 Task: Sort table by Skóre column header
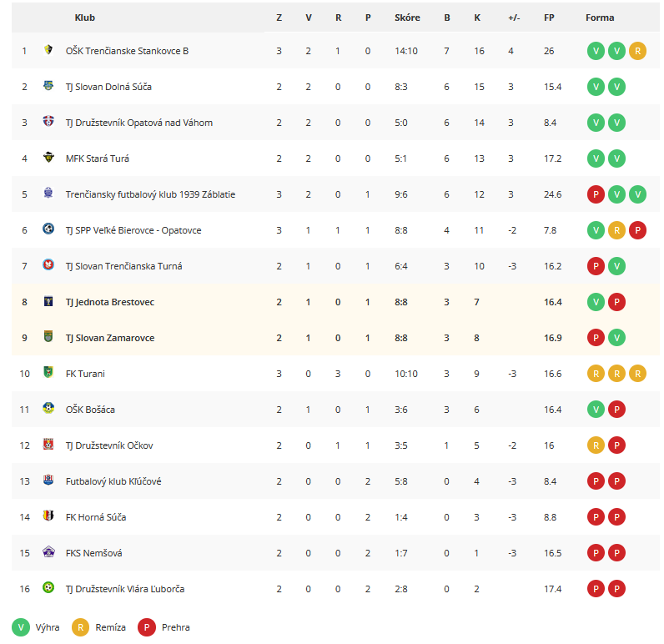click(x=407, y=18)
